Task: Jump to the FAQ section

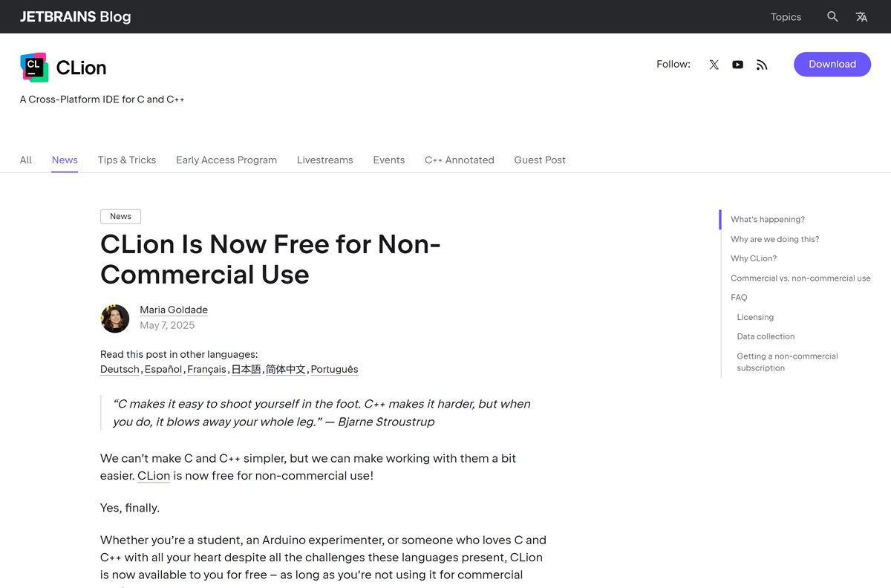Action: pyautogui.click(x=739, y=297)
